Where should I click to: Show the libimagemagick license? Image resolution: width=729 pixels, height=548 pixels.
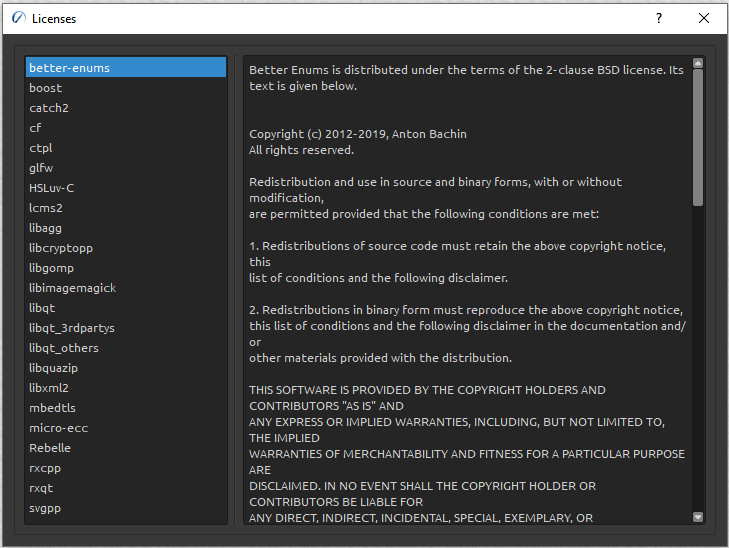pyautogui.click(x=72, y=288)
